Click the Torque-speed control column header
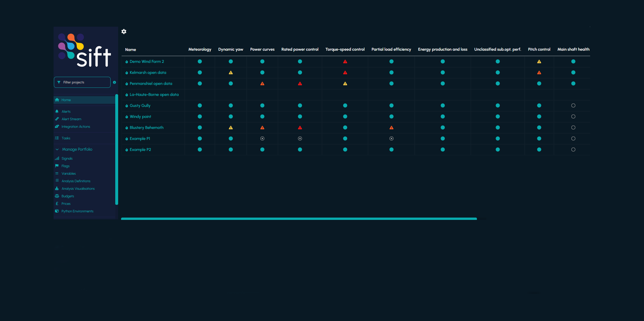644x321 pixels. (x=345, y=50)
